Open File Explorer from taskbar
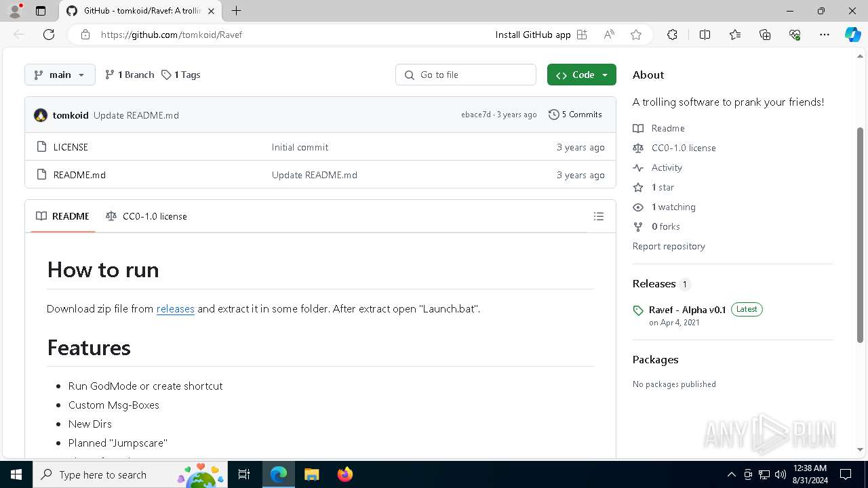The width and height of the screenshot is (868, 488). [312, 474]
